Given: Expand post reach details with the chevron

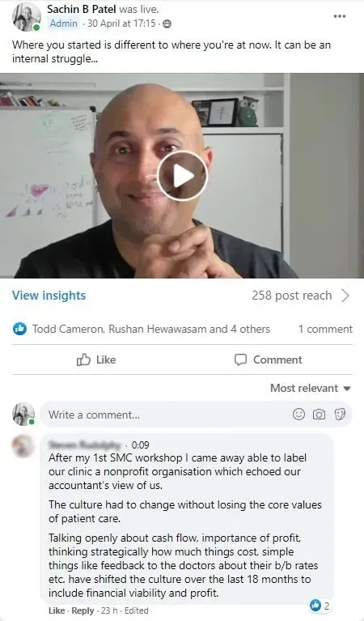Looking at the screenshot, I should (x=345, y=296).
